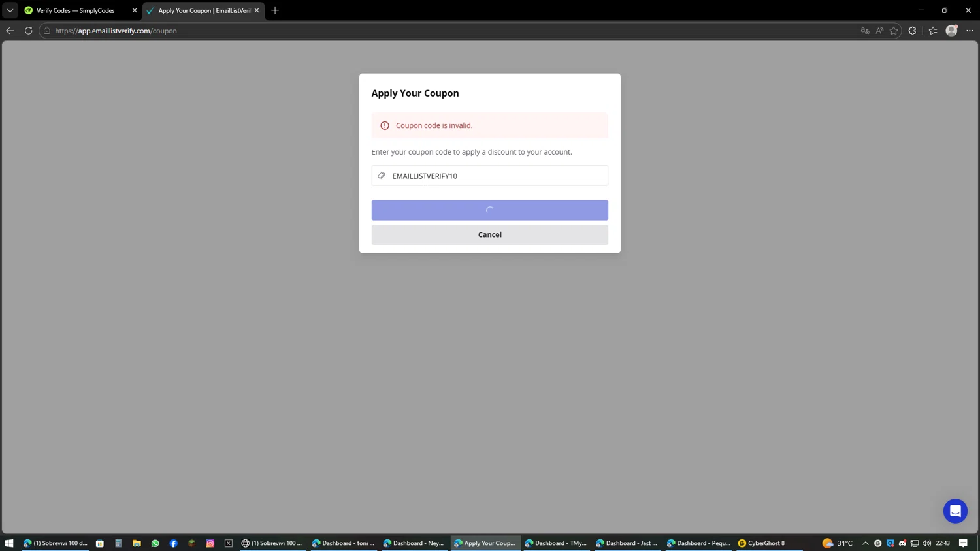Open File Explorer from taskbar

137,543
